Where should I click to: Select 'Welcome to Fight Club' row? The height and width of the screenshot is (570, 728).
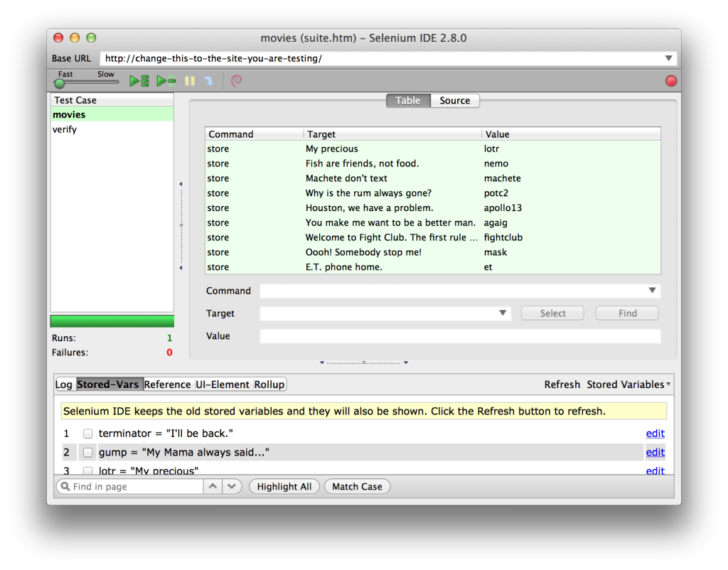(x=433, y=237)
